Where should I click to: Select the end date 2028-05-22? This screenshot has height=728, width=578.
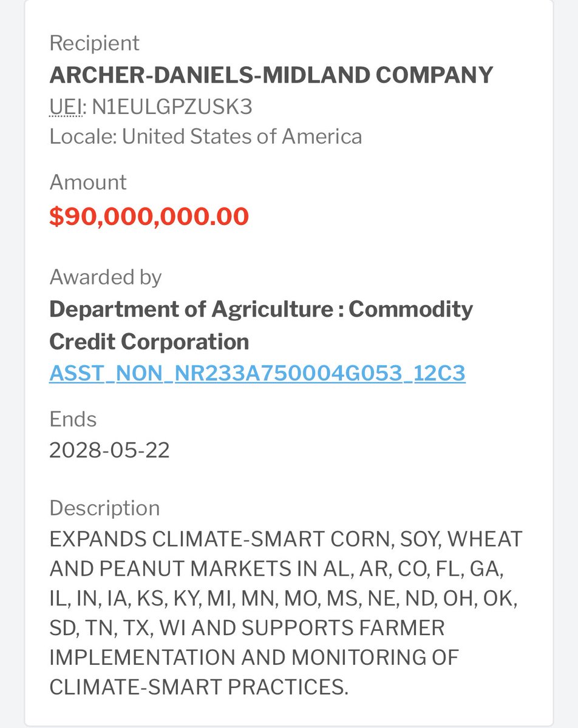coord(109,450)
